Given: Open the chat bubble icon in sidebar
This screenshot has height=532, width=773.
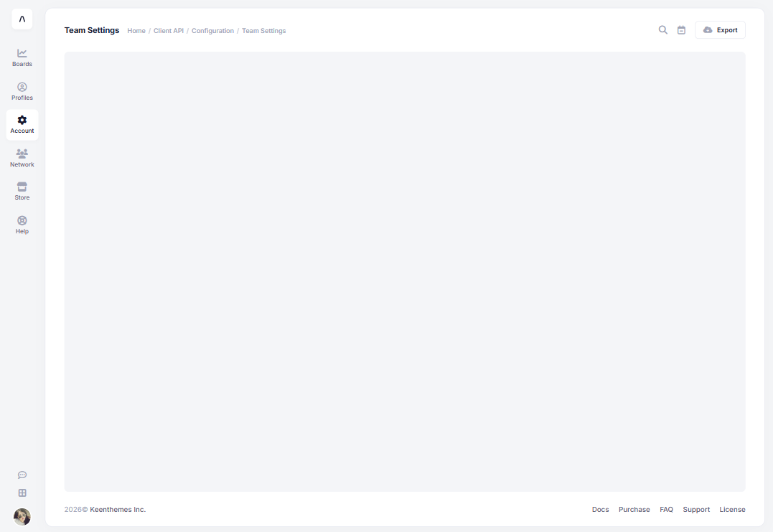Looking at the screenshot, I should tap(22, 475).
